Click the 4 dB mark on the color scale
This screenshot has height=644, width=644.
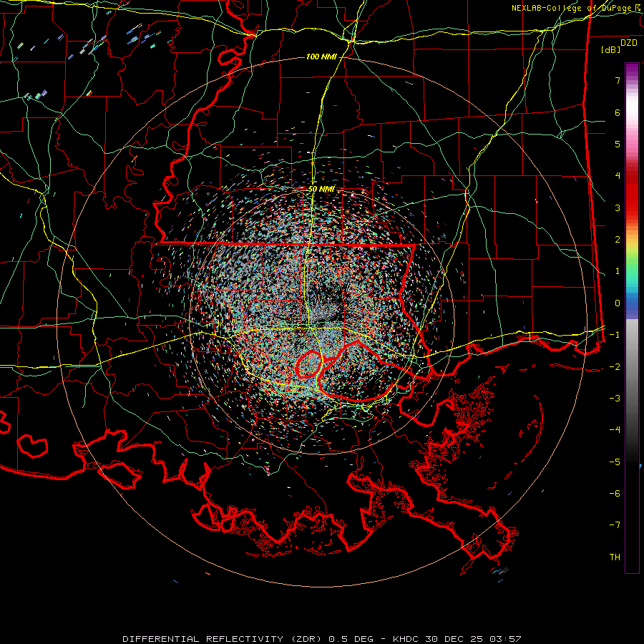(x=618, y=176)
